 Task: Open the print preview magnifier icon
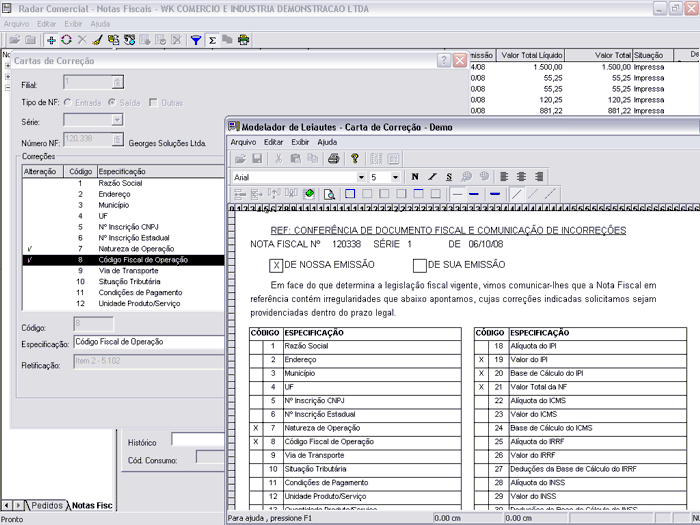tap(329, 194)
